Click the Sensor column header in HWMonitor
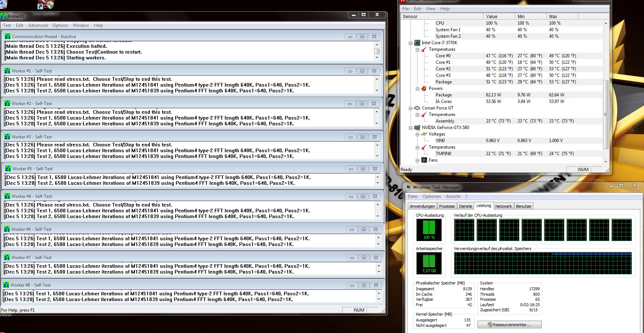 [x=442, y=16]
